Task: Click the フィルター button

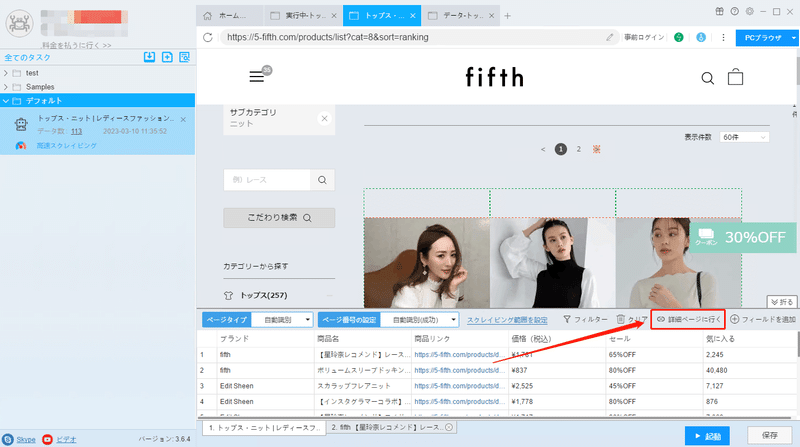Action: [585, 319]
